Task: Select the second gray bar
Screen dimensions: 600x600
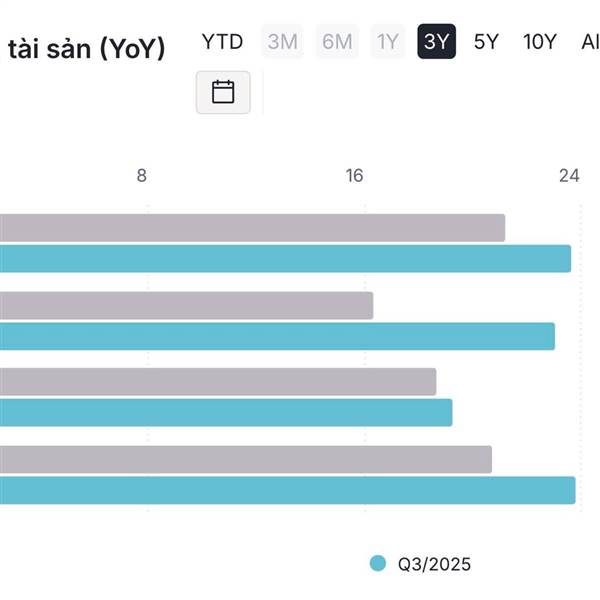Action: tap(186, 306)
